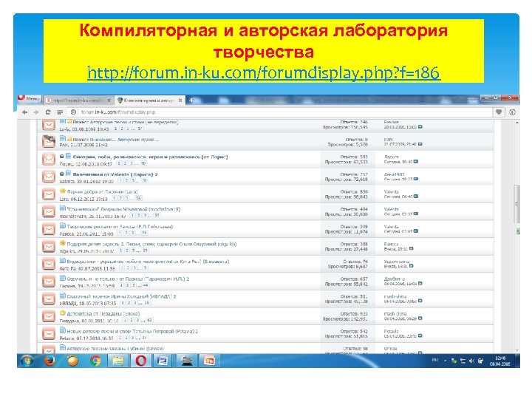Viewport: 532px width, 399px height.
Task: Show hidden tray icons arrow
Action: 445,361
